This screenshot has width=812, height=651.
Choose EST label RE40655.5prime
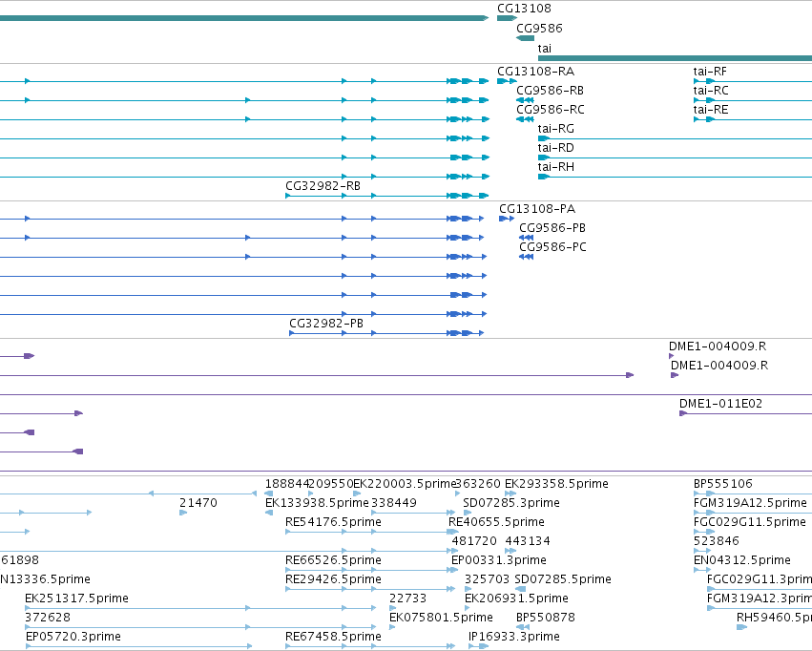click(496, 522)
